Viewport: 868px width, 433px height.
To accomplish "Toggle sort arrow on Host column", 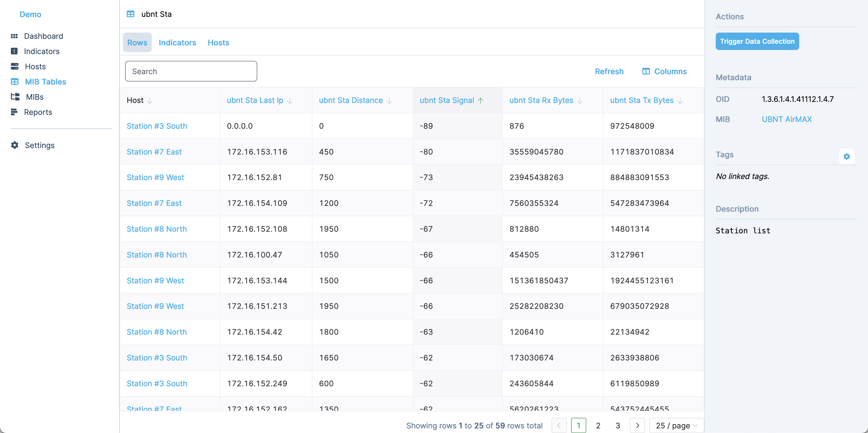I will click(x=150, y=101).
